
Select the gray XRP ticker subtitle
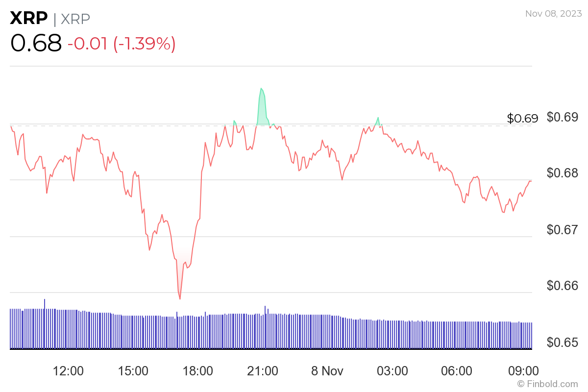pyautogui.click(x=75, y=19)
